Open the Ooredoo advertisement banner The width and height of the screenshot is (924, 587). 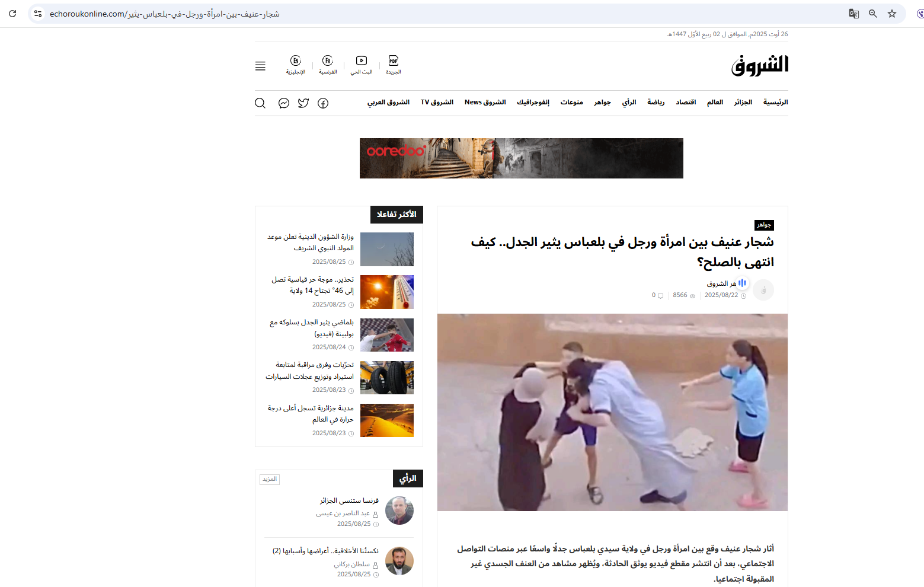pyautogui.click(x=521, y=158)
